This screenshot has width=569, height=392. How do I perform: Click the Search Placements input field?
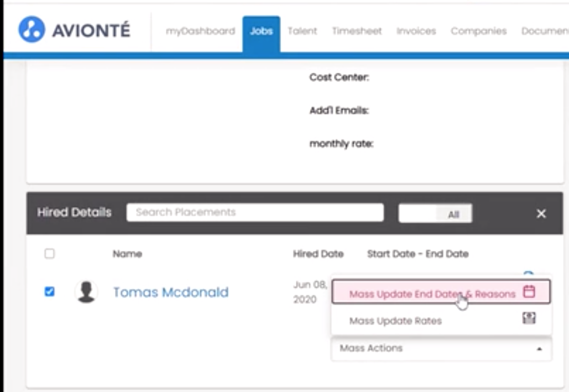pyautogui.click(x=254, y=212)
